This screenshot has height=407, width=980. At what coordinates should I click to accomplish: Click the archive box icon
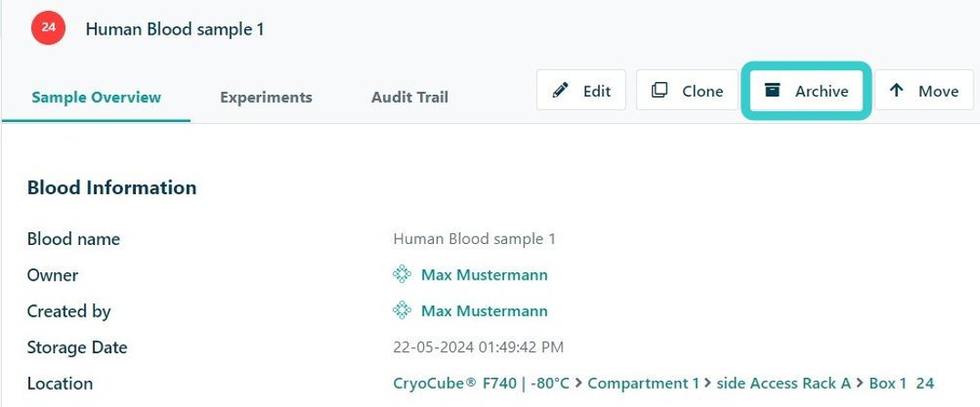(772, 90)
